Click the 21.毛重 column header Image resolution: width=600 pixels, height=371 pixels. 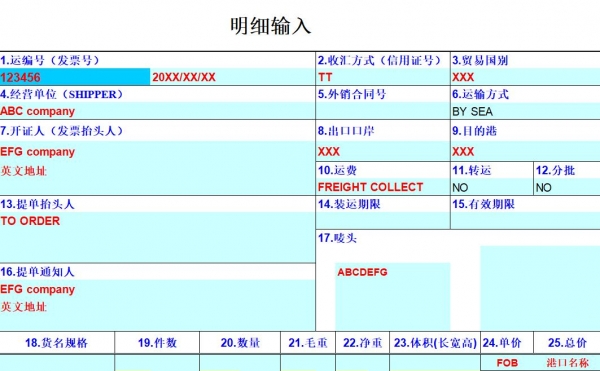pyautogui.click(x=308, y=343)
